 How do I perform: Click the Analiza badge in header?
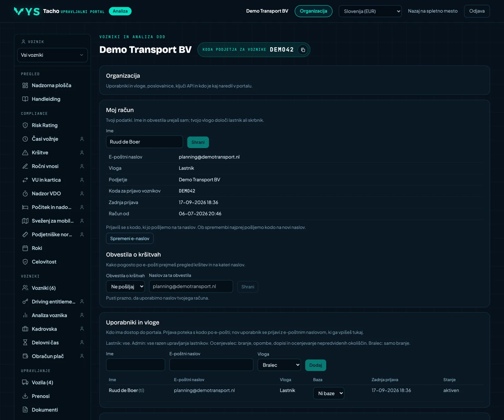(120, 11)
